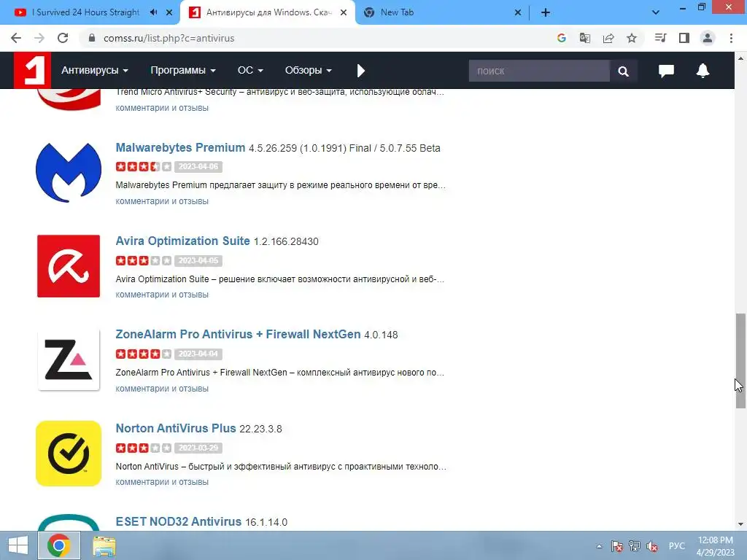Click the page vertical scrollbar thumb
The width and height of the screenshot is (747, 560).
click(x=740, y=360)
